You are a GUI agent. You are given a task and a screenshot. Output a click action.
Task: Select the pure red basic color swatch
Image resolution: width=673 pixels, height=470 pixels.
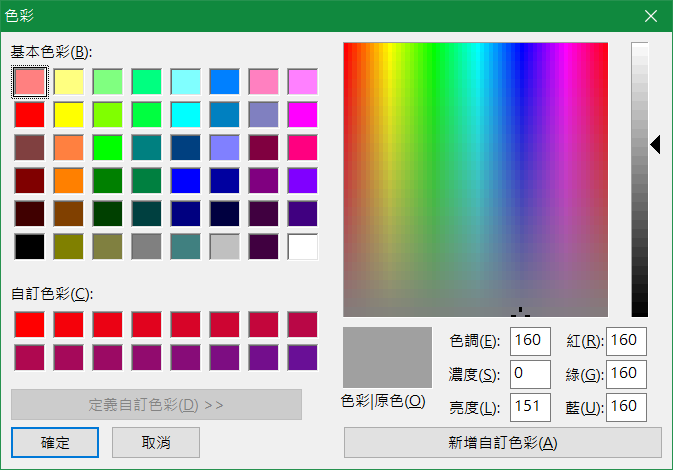(30, 115)
